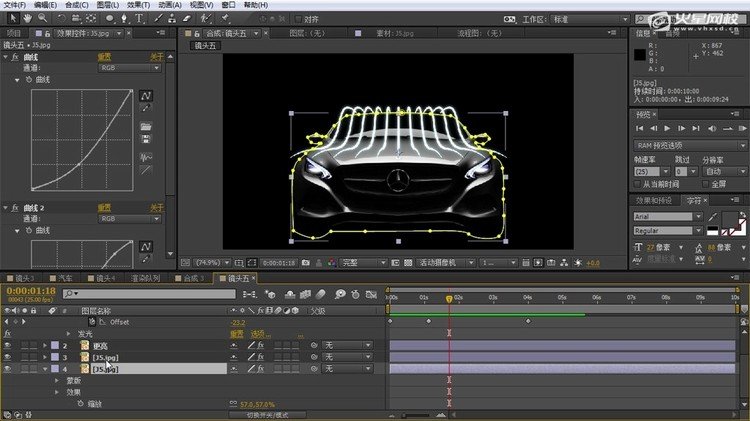Click the snapshot camera icon below viewer
The image size is (750, 421).
306,263
